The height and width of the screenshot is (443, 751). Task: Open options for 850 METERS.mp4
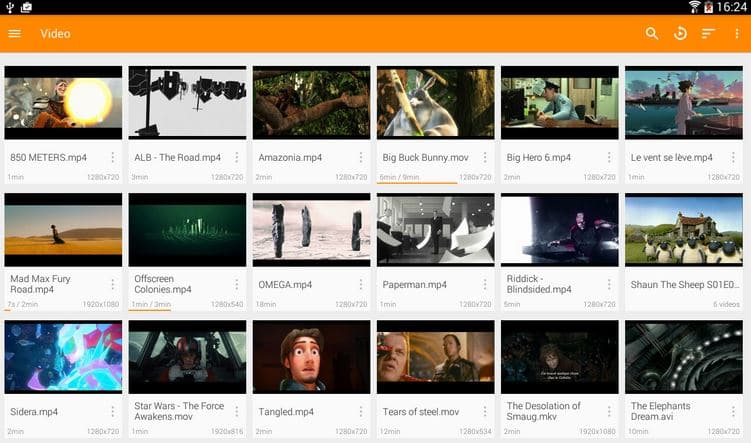pyautogui.click(x=113, y=157)
